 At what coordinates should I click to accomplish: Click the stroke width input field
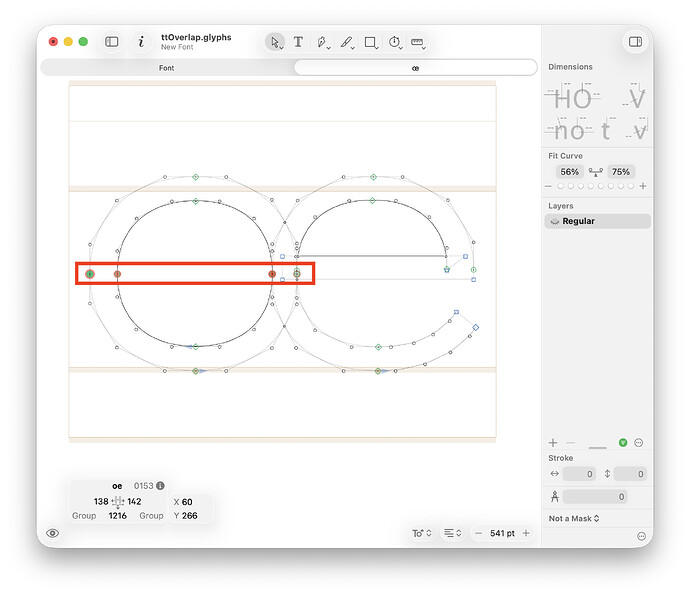coord(579,474)
